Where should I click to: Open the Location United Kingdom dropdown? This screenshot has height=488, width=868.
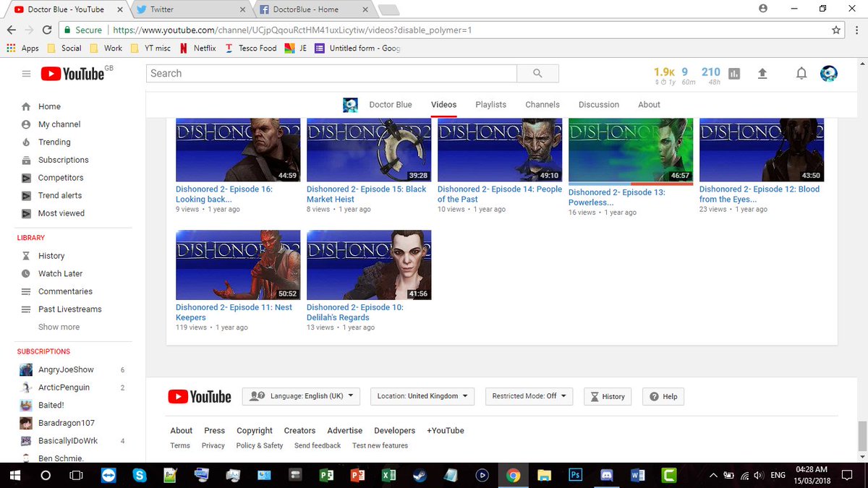tap(422, 396)
